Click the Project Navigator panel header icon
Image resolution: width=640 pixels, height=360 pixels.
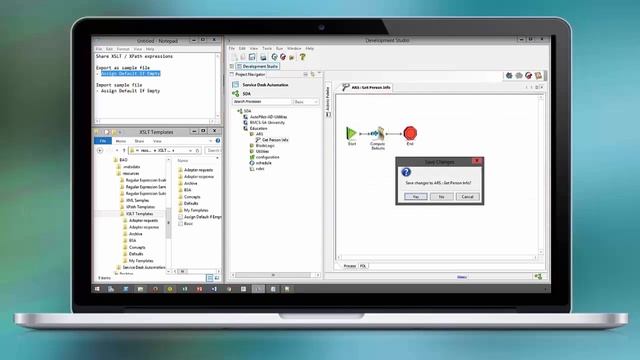pyautogui.click(x=232, y=74)
